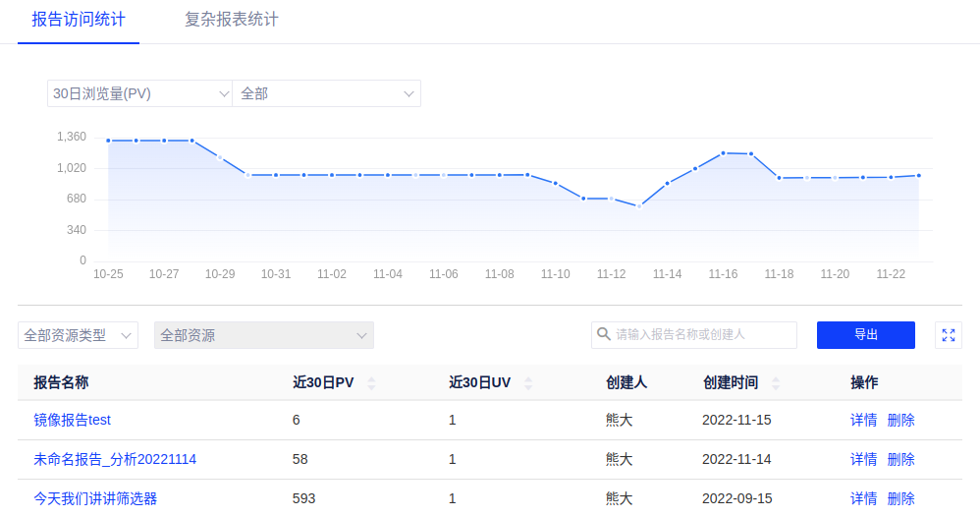Sort by 创建时间 column arrows

coord(776,383)
